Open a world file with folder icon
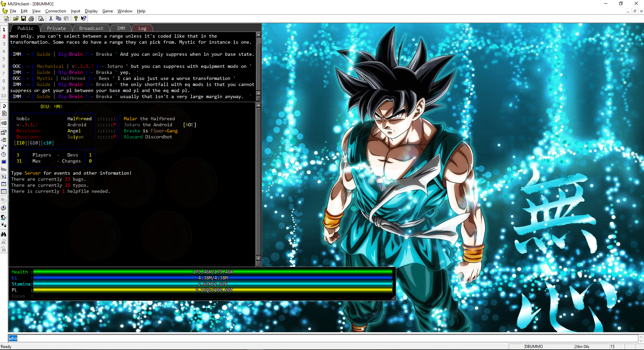Screen dimensions: 644x350 (x=16, y=18)
